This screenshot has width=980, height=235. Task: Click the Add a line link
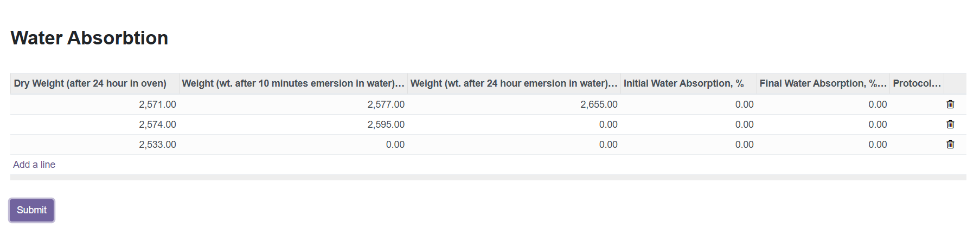34,165
